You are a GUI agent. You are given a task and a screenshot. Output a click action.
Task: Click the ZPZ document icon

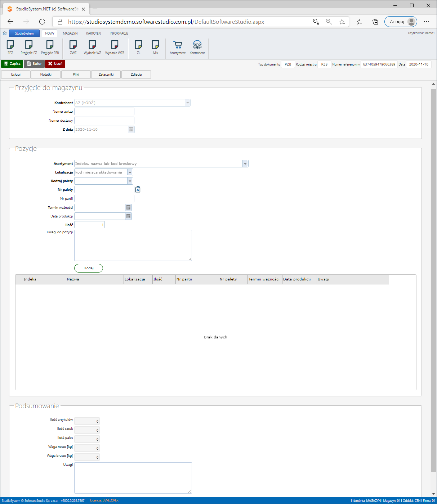10,45
